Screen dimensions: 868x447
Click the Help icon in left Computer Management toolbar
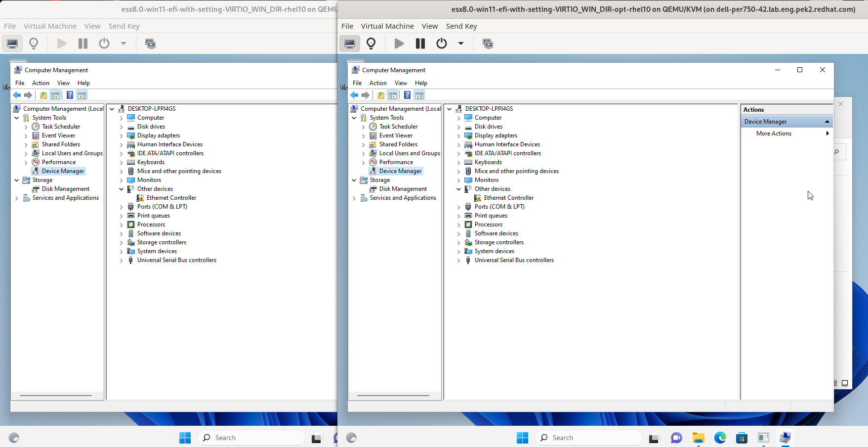coord(70,95)
